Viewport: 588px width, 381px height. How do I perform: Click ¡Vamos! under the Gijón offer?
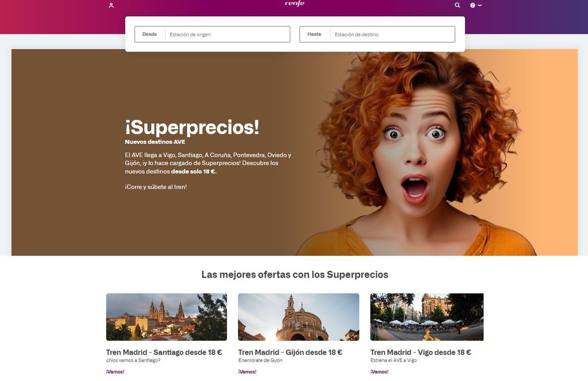pos(247,372)
